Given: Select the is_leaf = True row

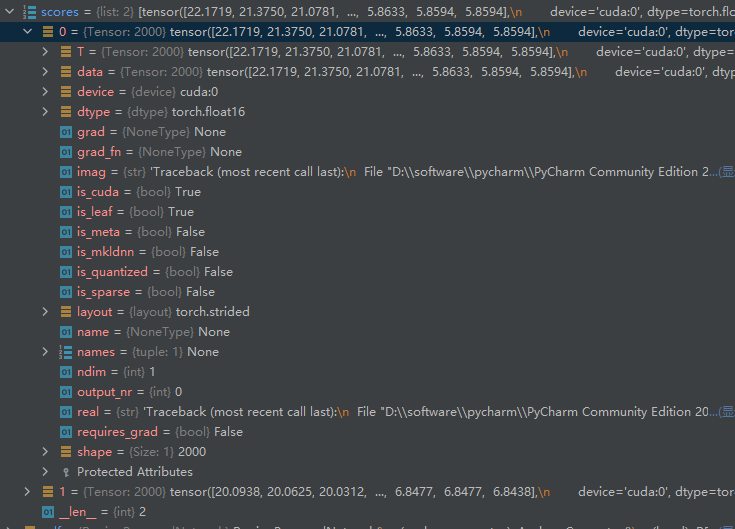Looking at the screenshot, I should [x=368, y=212].
